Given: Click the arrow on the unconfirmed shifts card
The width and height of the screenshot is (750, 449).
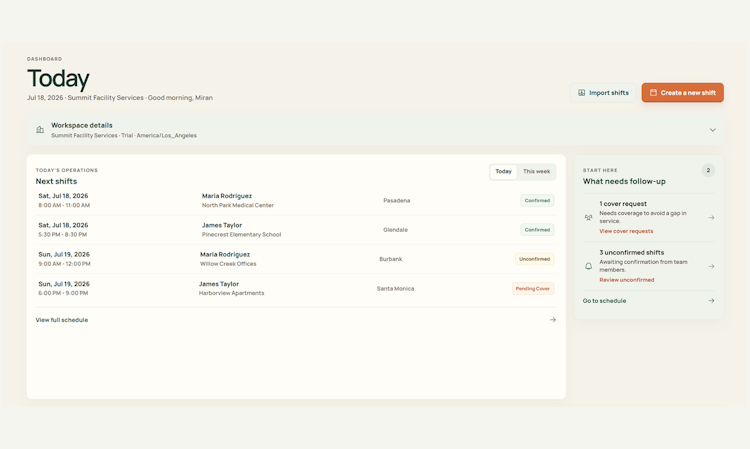Looking at the screenshot, I should pos(711,266).
